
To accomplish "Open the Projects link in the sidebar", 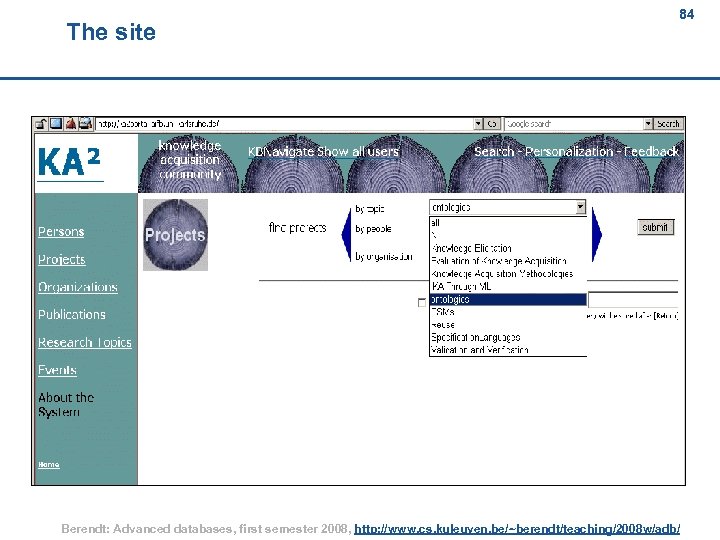I will pos(62,259).
